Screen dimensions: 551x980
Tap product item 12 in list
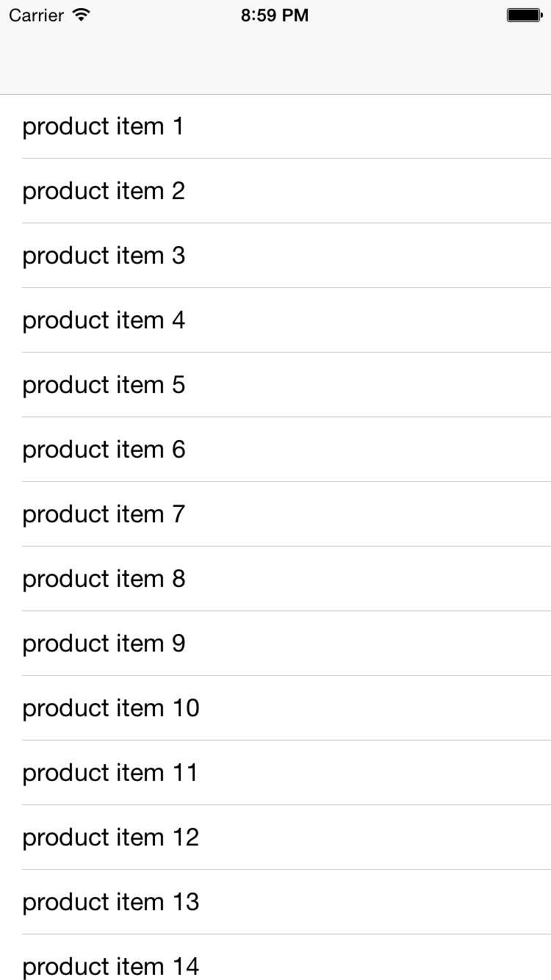(111, 837)
